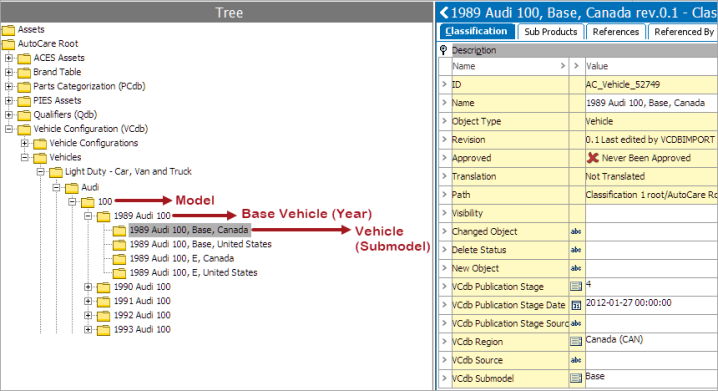Select 1989 Audi 100, Base, United States
718x391 pixels.
pyautogui.click(x=201, y=244)
